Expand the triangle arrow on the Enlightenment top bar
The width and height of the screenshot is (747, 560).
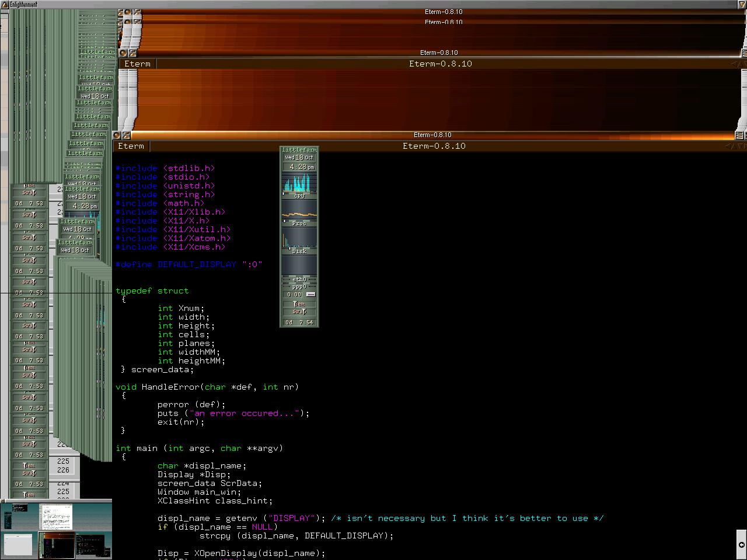coord(742,4)
